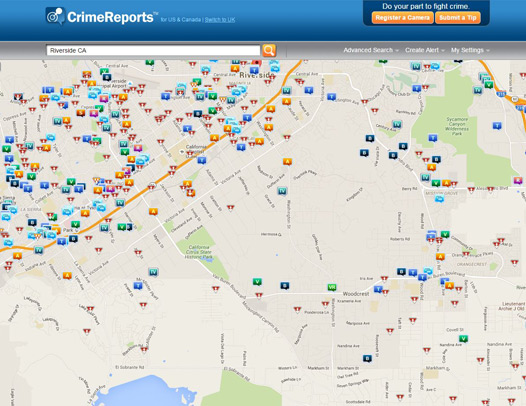
Task: Click red shield marker near Lake Knoll Pkwy
Action: (90, 309)
